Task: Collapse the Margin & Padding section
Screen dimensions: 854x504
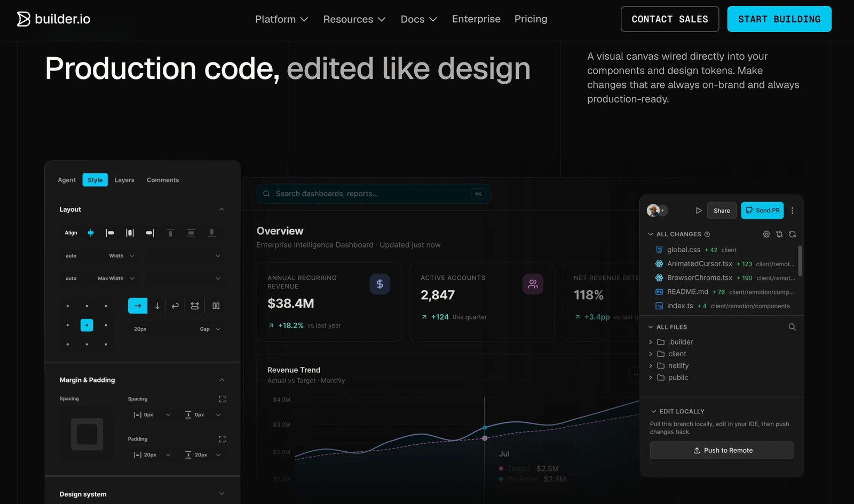Action: [x=222, y=380]
